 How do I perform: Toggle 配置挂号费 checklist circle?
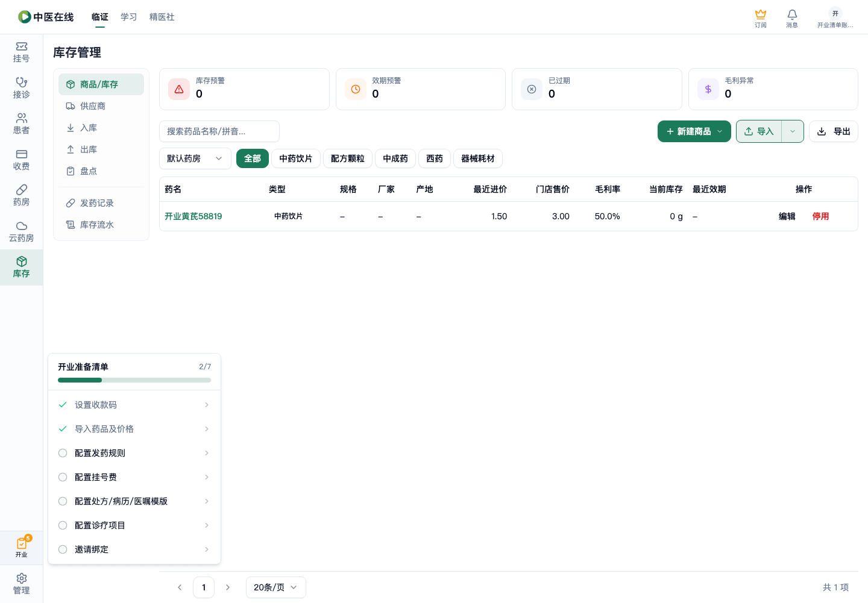coord(63,477)
